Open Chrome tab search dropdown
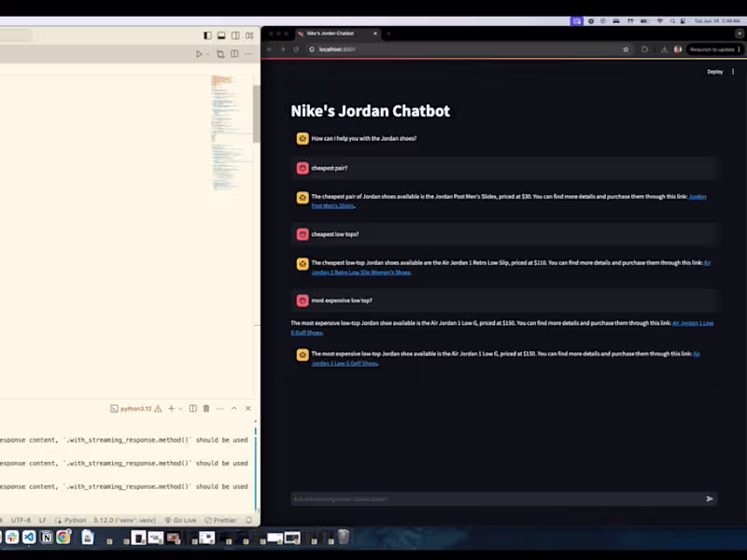Viewport: 747px width, 560px height. click(740, 34)
